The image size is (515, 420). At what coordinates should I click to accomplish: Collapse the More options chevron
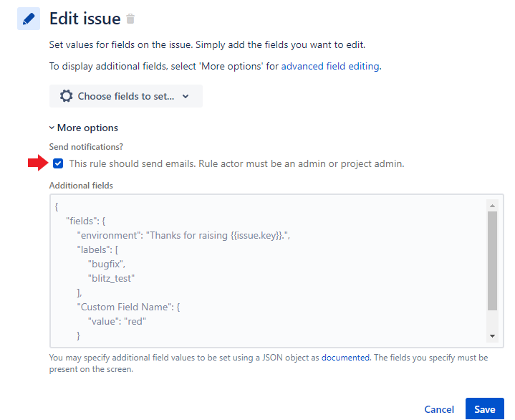tap(52, 128)
